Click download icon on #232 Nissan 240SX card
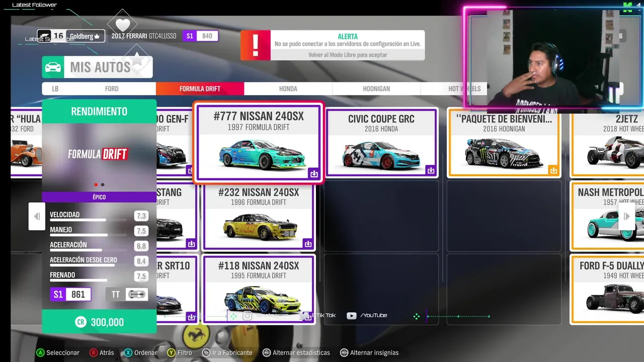This screenshot has height=362, width=644. pos(308,244)
